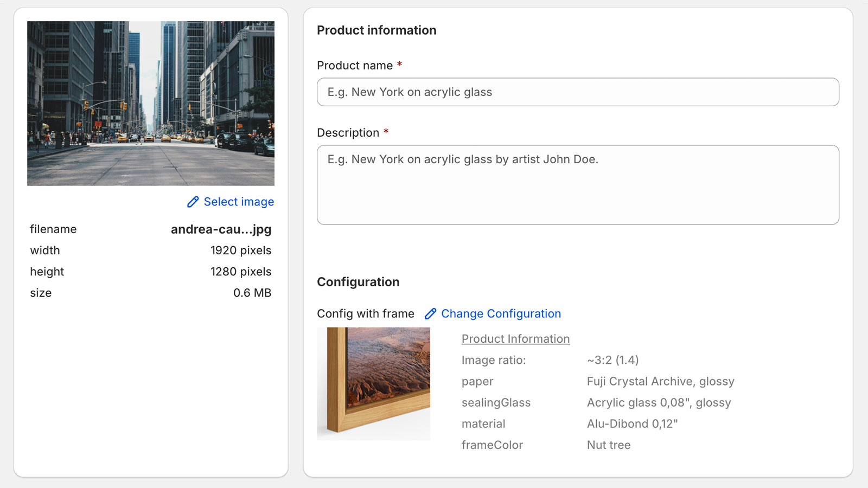Click the Product name field label

point(355,66)
